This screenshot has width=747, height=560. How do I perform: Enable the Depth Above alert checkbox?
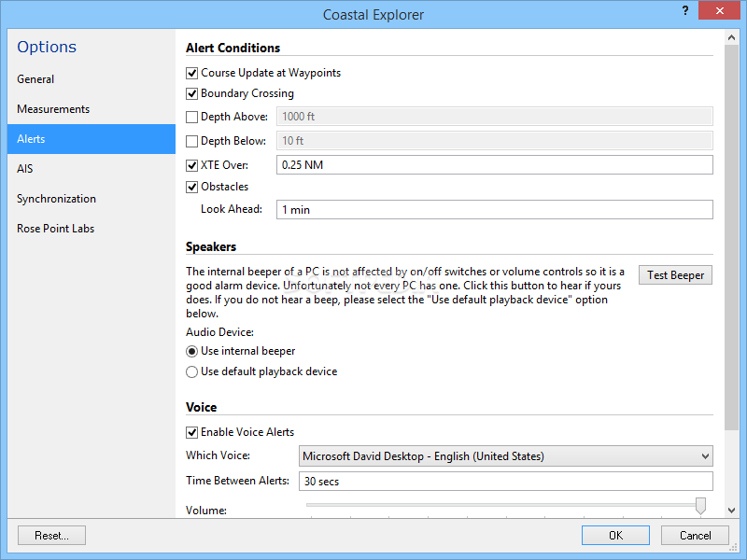pyautogui.click(x=191, y=118)
